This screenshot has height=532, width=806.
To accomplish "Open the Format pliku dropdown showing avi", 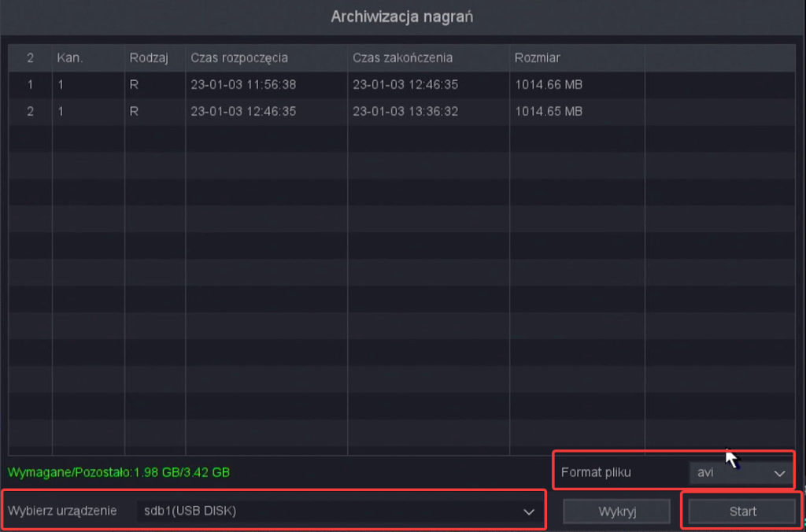I will [739, 473].
